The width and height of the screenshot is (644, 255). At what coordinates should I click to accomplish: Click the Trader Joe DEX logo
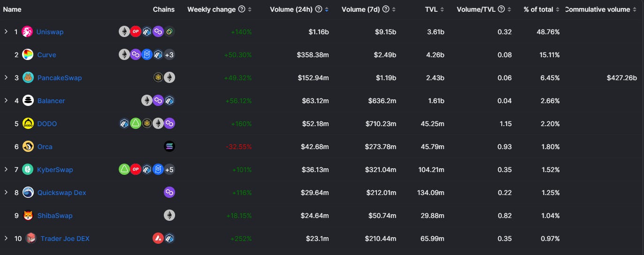[x=31, y=239]
